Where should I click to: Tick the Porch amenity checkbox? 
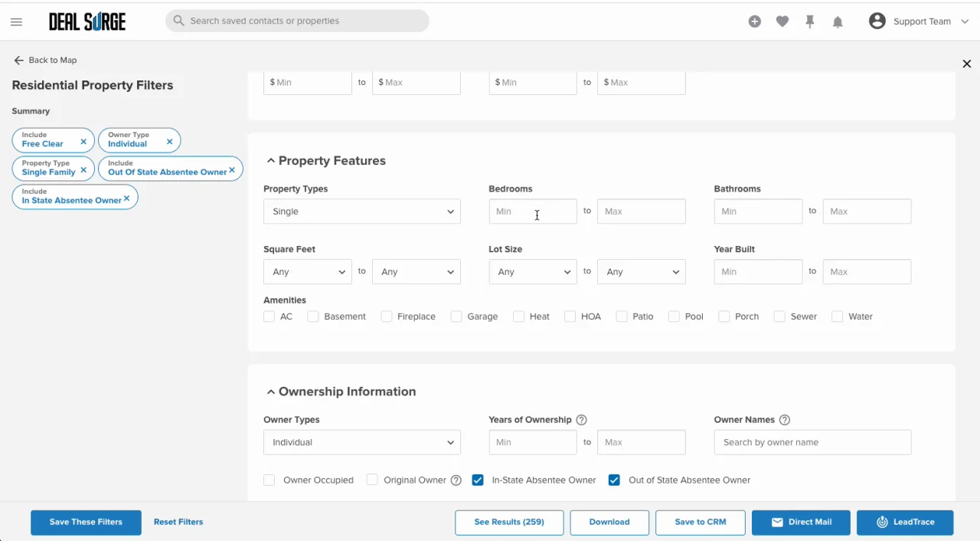724,316
